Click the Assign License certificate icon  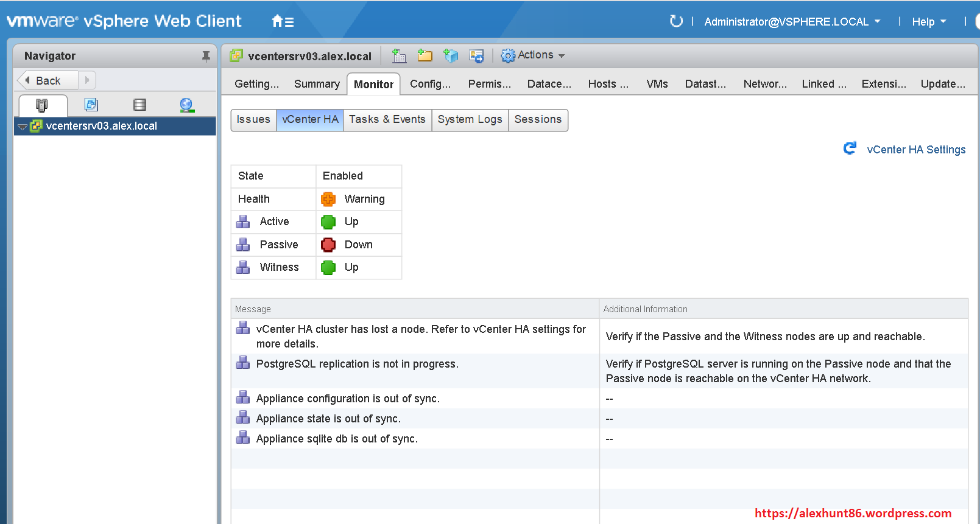[476, 56]
